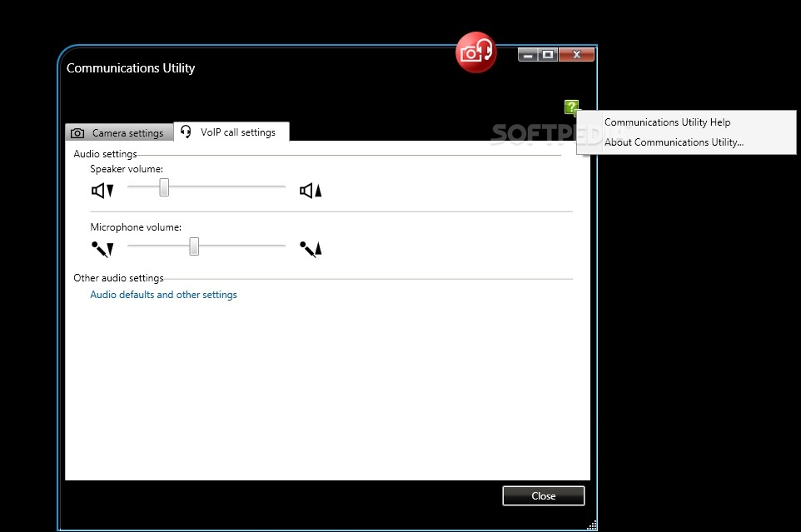Click the speaker volume decrease icon
Viewport: 801px width, 532px height.
coord(102,191)
